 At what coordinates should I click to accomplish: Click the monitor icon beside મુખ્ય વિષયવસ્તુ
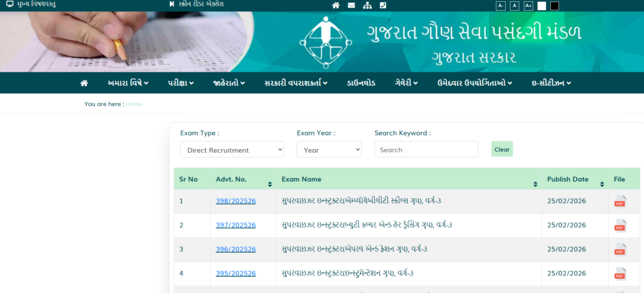pos(10,4)
